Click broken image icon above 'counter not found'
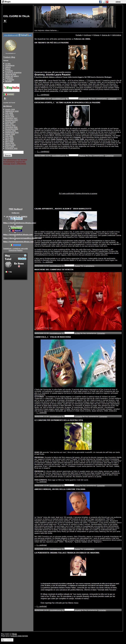126x644 pixels. click(x=5, y=98)
